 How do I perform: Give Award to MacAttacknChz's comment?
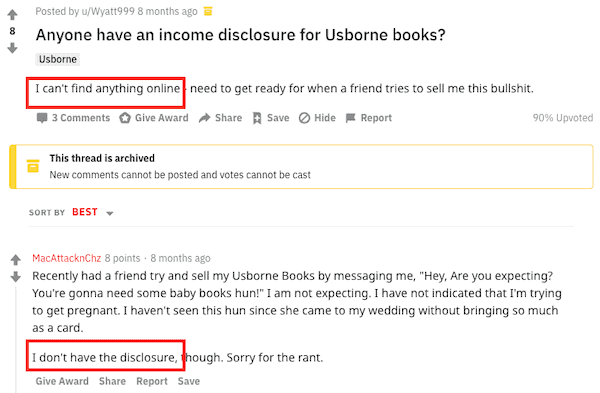tap(62, 381)
